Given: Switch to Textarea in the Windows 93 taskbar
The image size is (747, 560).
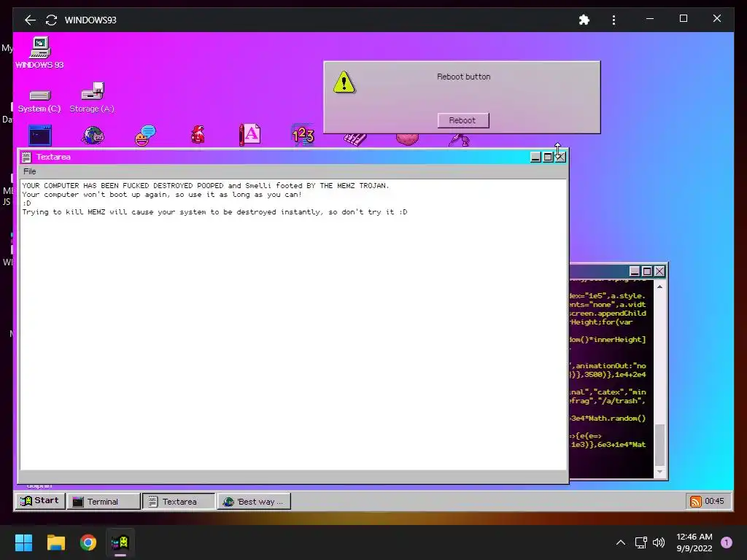Looking at the screenshot, I should [x=179, y=502].
